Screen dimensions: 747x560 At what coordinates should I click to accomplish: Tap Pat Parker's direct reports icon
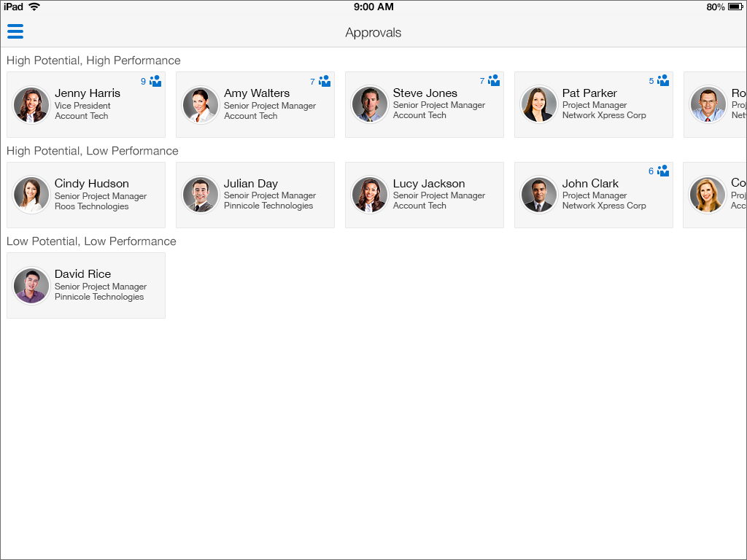point(662,80)
